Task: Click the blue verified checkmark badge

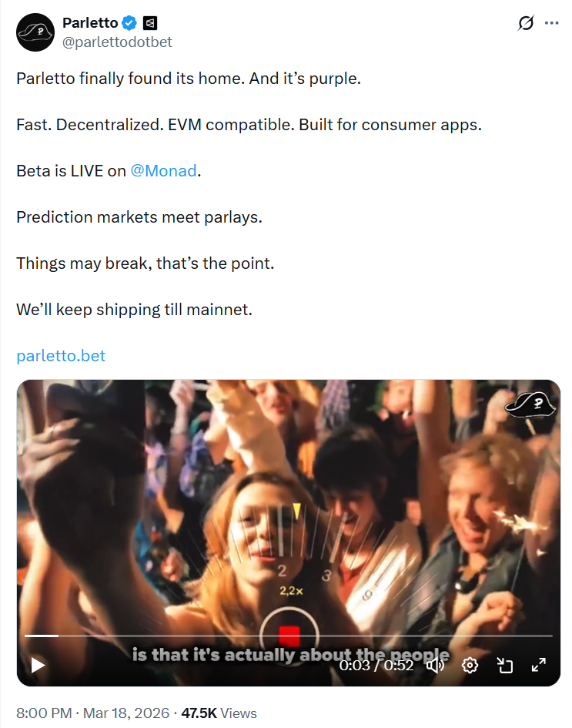Action: tap(129, 22)
